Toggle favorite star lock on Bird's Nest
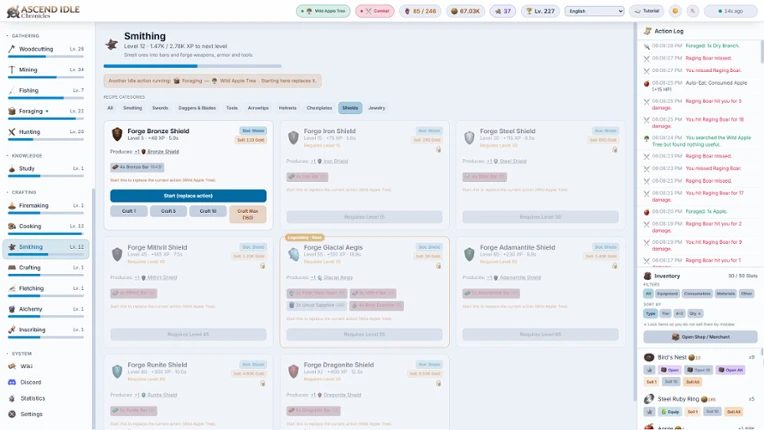The image size is (764, 430). point(649,370)
